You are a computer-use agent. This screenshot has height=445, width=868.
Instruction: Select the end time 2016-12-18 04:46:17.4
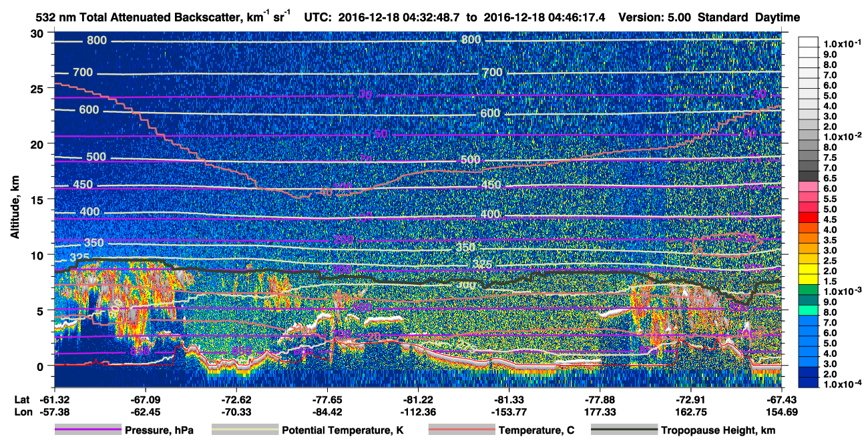point(543,17)
